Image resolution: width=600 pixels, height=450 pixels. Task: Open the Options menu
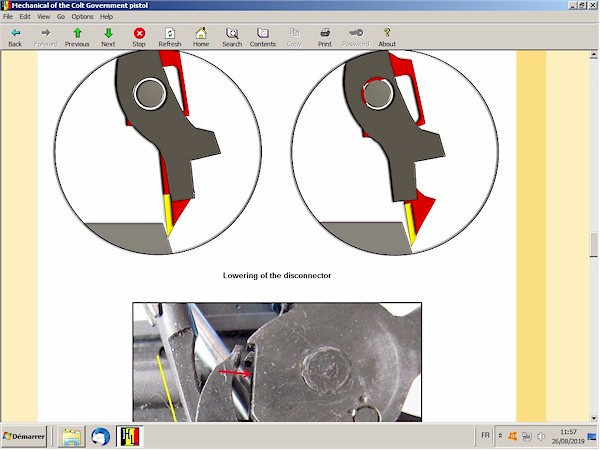[82, 16]
